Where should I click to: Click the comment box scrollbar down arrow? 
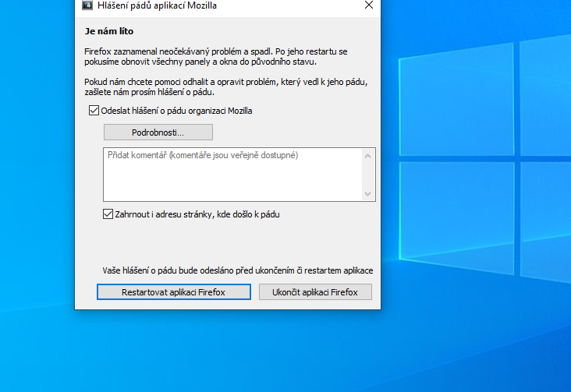(x=368, y=193)
